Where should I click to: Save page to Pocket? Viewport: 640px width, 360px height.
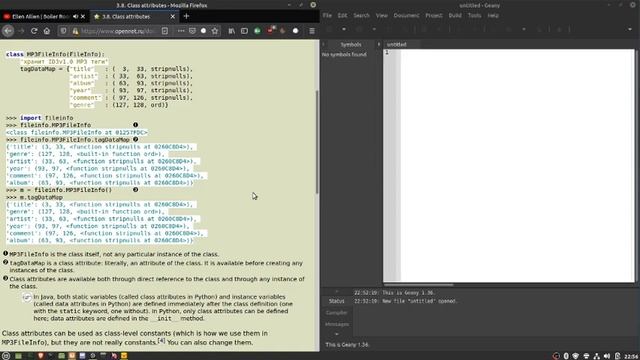pyautogui.click(x=192, y=31)
